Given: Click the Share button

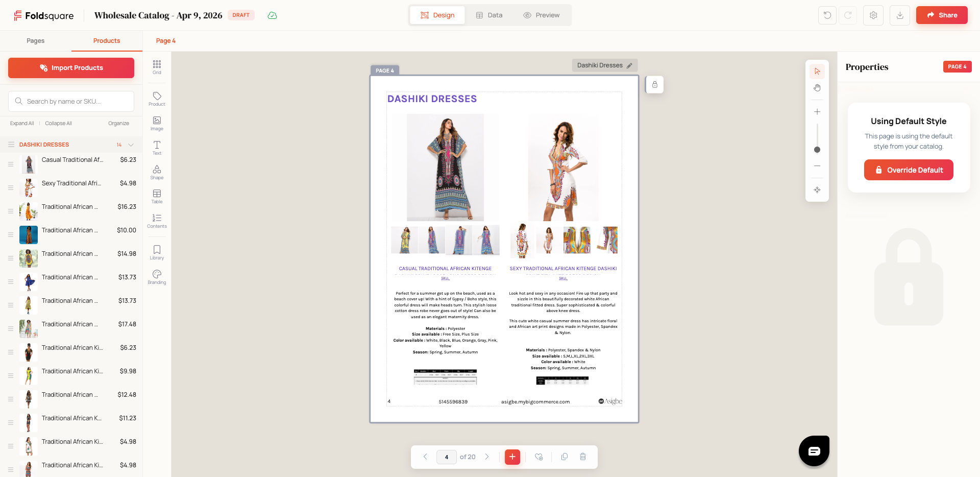Looking at the screenshot, I should click(x=941, y=15).
